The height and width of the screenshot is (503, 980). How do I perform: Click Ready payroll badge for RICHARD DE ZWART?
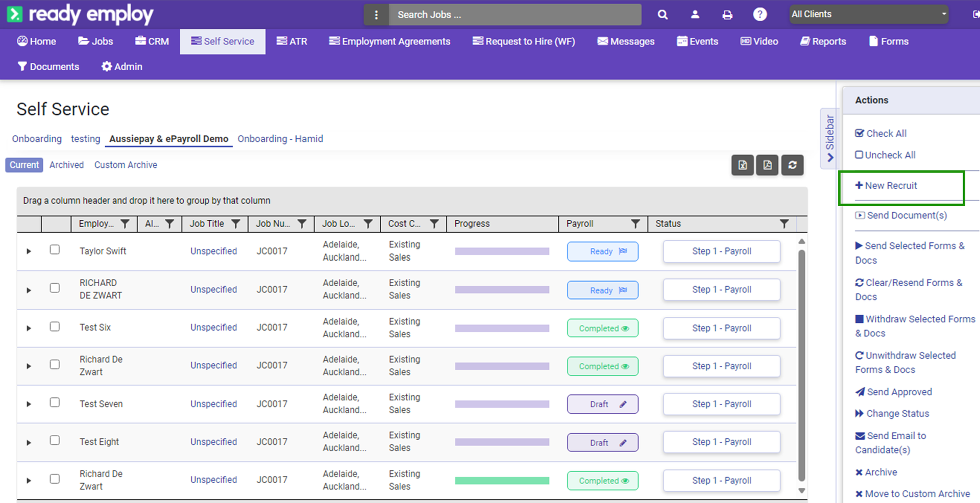(603, 290)
